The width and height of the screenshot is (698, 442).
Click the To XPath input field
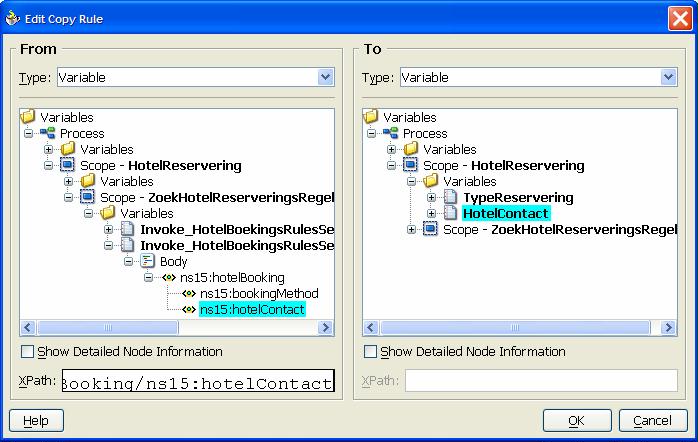[541, 381]
